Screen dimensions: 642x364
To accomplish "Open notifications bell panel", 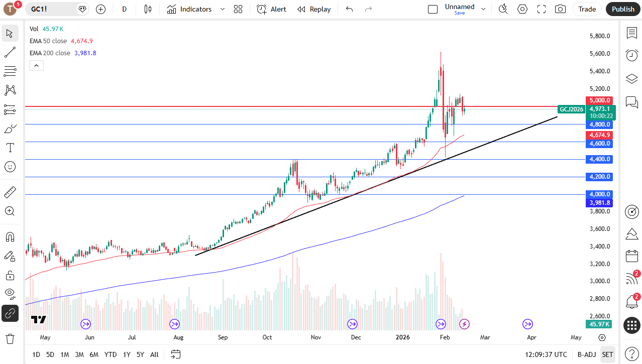I will coord(632,302).
